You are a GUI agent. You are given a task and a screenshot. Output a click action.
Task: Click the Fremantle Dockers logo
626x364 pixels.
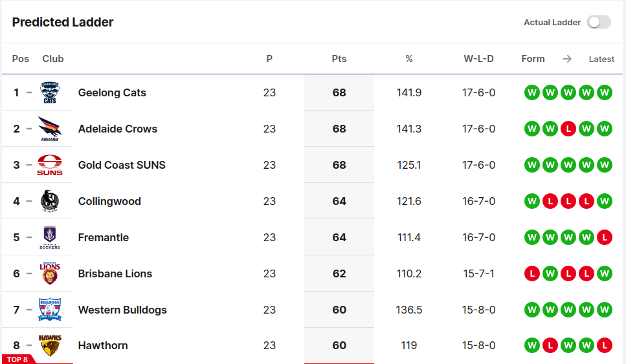tap(50, 237)
